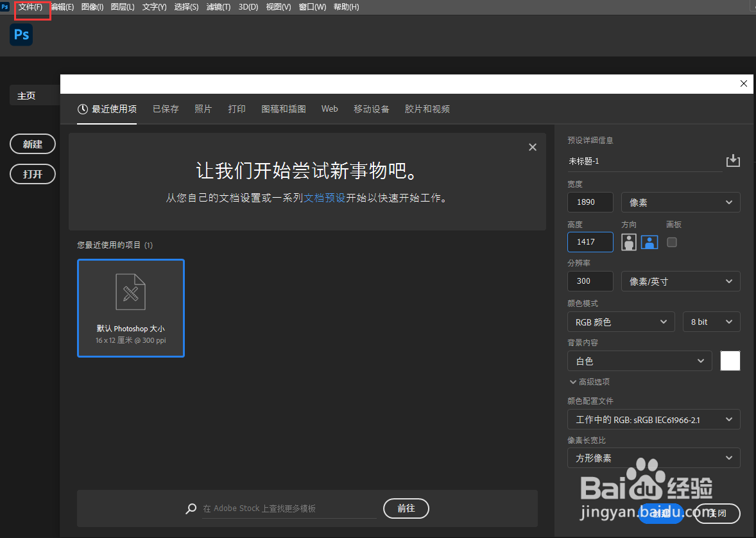756x538 pixels.
Task: Click the white background color swatch
Action: (x=730, y=361)
